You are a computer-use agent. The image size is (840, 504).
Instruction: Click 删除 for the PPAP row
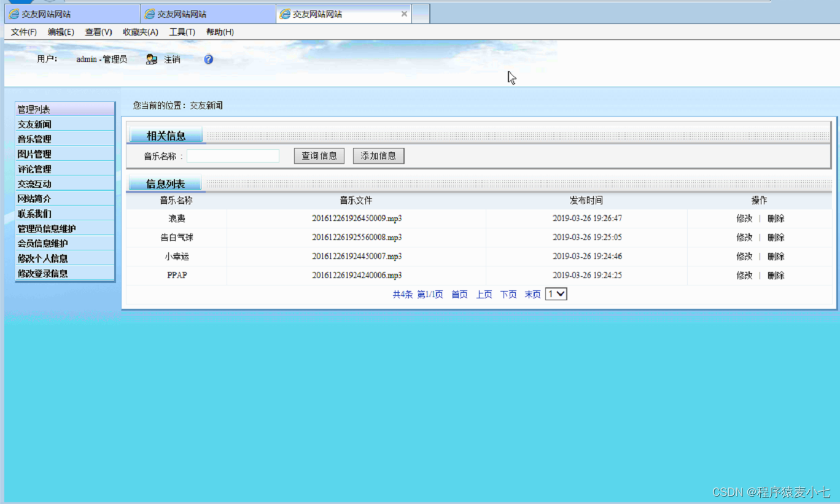point(776,275)
